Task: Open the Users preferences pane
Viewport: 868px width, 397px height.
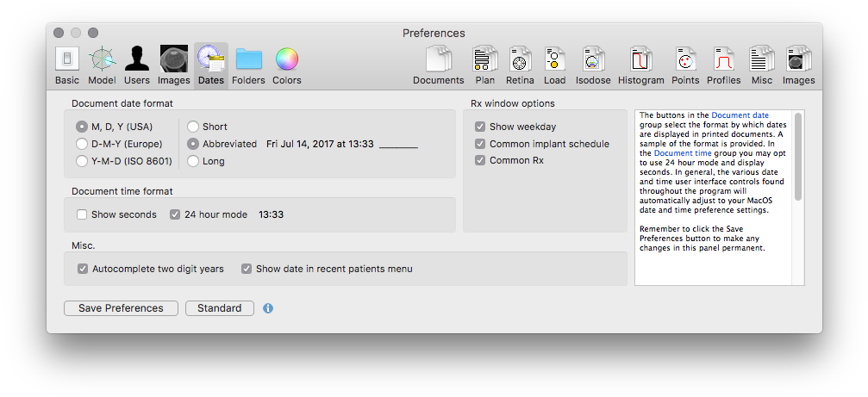Action: pos(137,65)
